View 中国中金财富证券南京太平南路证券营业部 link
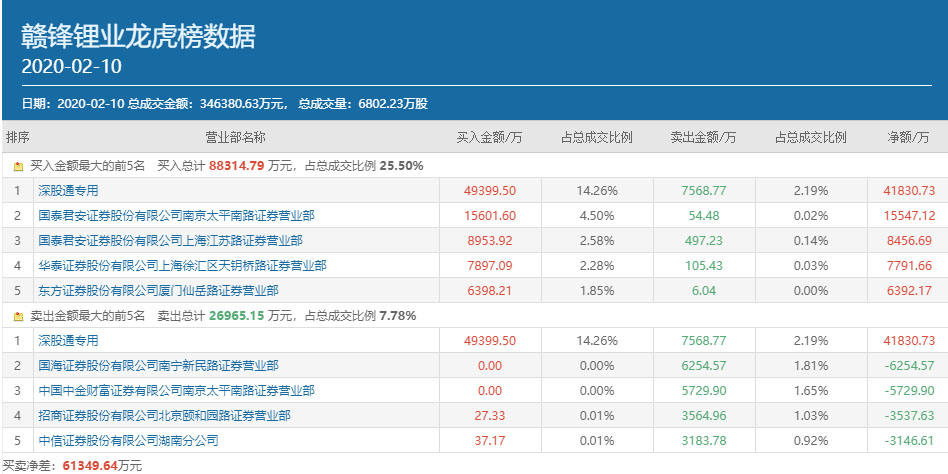948x474 pixels. click(x=176, y=390)
